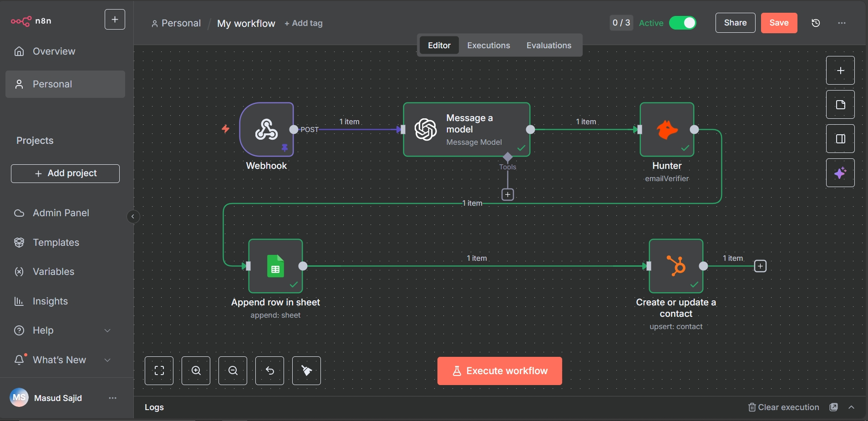Select the Message a model node
Image resolution: width=868 pixels, height=421 pixels.
point(467,130)
